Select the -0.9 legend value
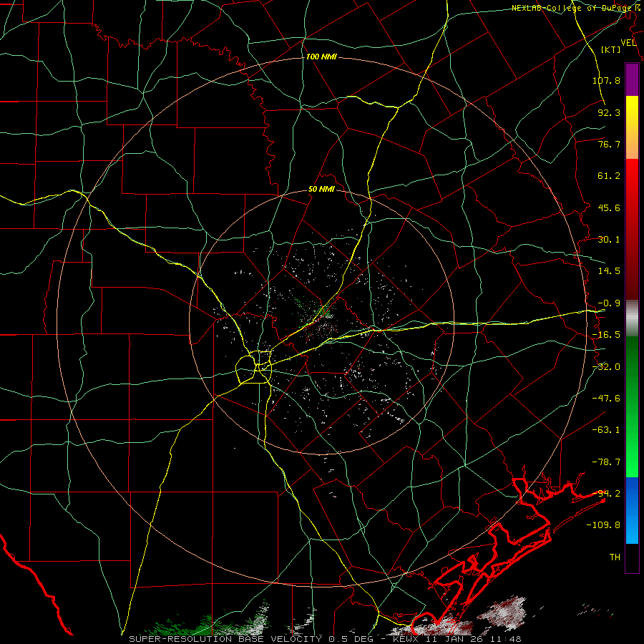The height and width of the screenshot is (644, 644). point(609,303)
